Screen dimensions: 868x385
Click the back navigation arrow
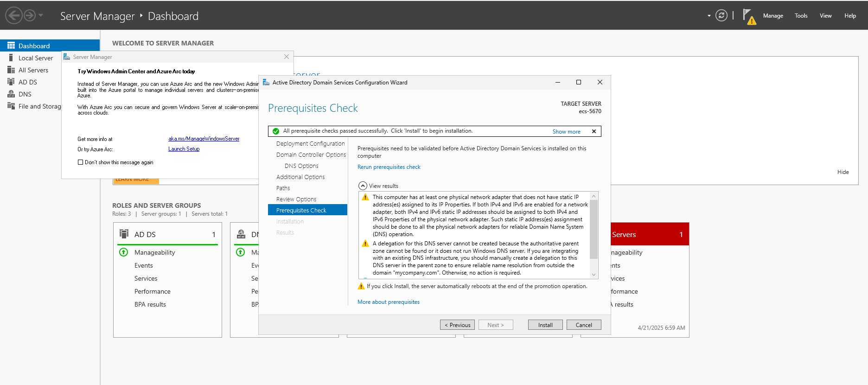pos(14,16)
